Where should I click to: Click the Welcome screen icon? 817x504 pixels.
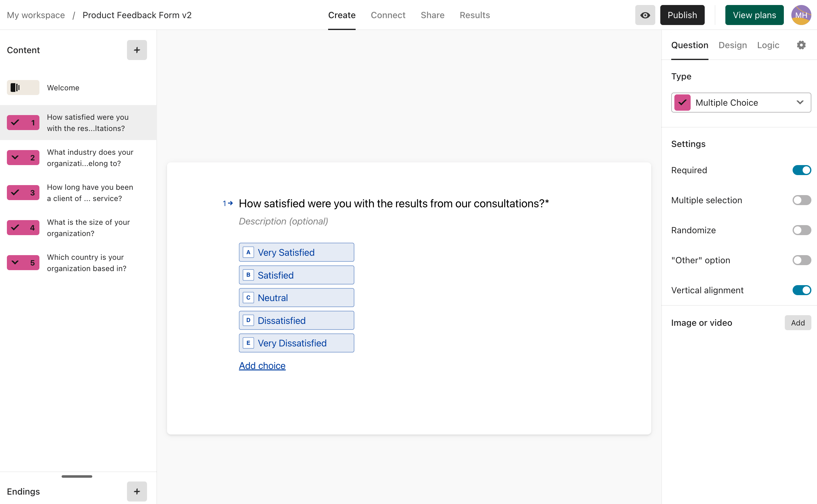[23, 87]
